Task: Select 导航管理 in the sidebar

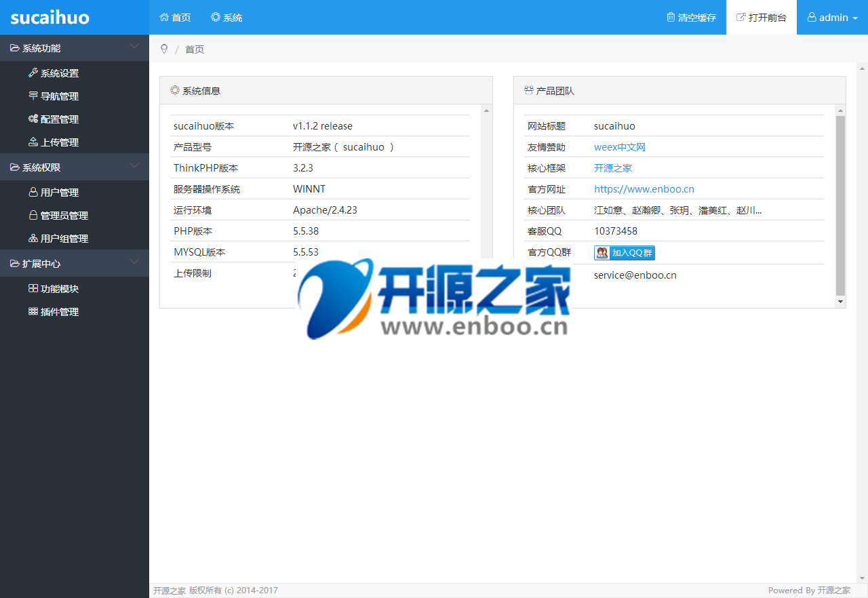Action: [75, 96]
